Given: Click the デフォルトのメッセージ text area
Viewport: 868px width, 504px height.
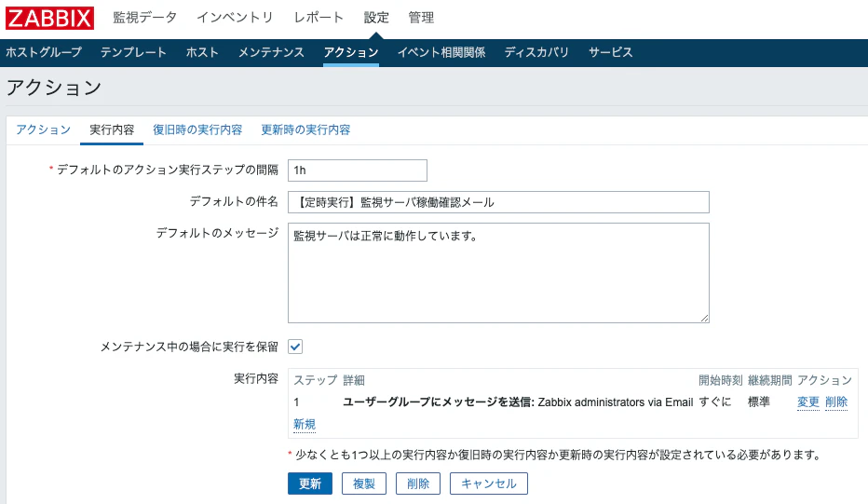Looking at the screenshot, I should (x=498, y=272).
